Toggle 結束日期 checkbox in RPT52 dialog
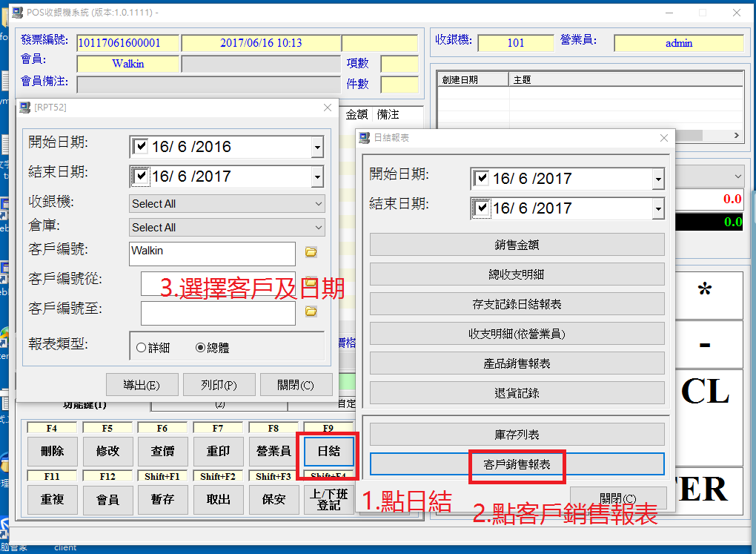 coord(140,177)
